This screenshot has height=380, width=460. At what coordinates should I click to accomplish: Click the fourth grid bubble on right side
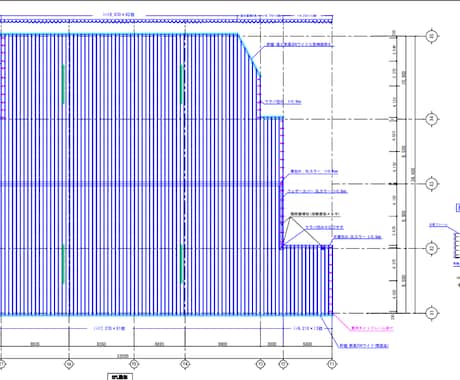[432, 248]
